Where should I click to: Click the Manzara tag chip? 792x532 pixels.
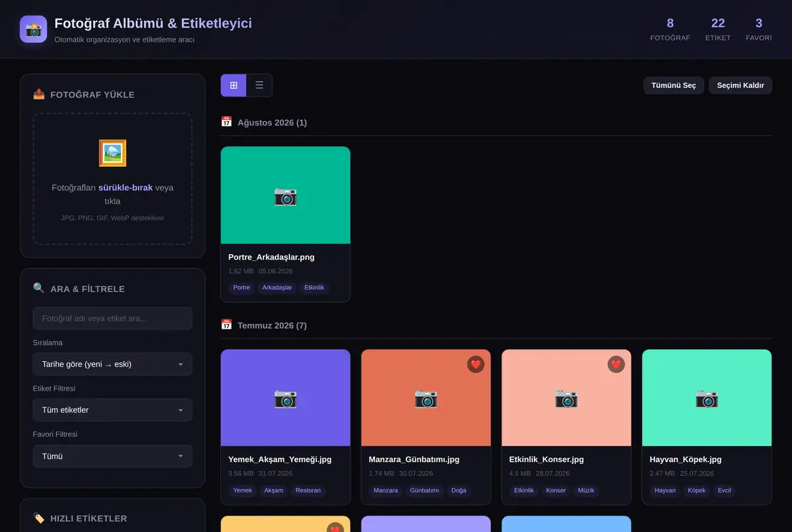point(386,490)
